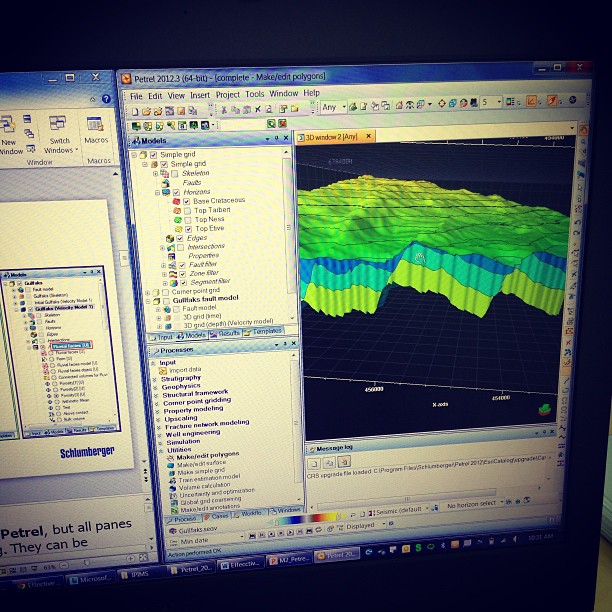Click the red icon beside search icon
The image size is (612, 612).
click(282, 123)
